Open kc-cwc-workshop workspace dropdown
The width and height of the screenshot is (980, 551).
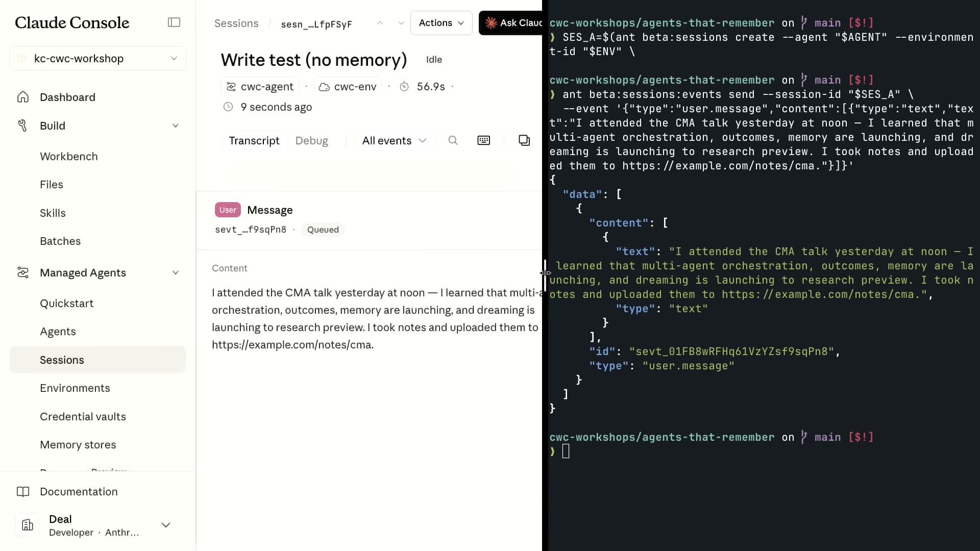tap(97, 58)
